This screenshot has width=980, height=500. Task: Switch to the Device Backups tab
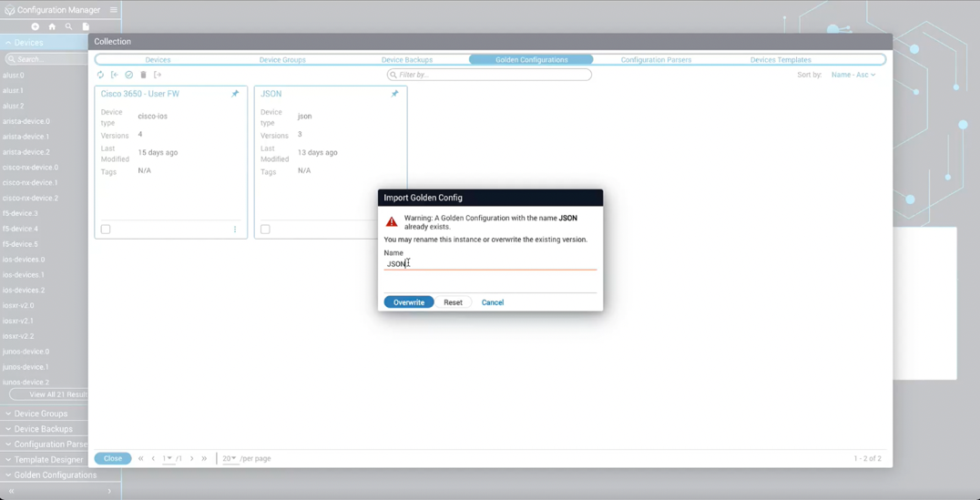tap(407, 60)
